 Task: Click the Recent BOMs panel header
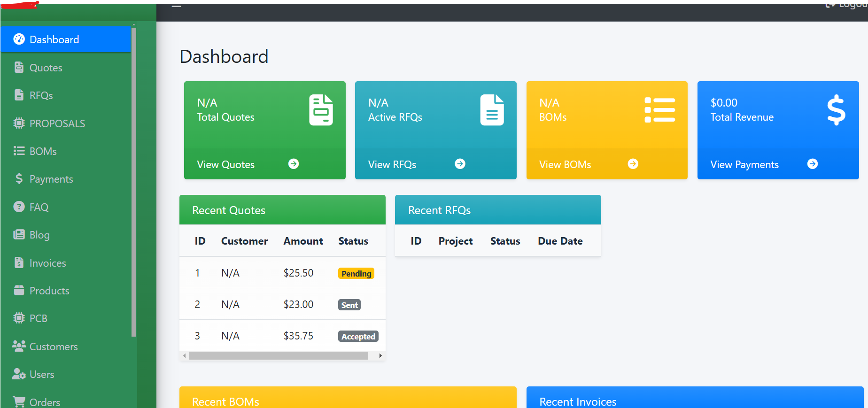[348, 398]
